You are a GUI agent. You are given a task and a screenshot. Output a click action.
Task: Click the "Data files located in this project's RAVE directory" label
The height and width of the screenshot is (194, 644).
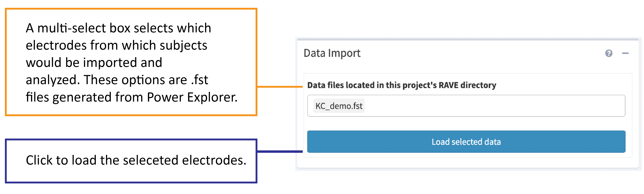[402, 85]
